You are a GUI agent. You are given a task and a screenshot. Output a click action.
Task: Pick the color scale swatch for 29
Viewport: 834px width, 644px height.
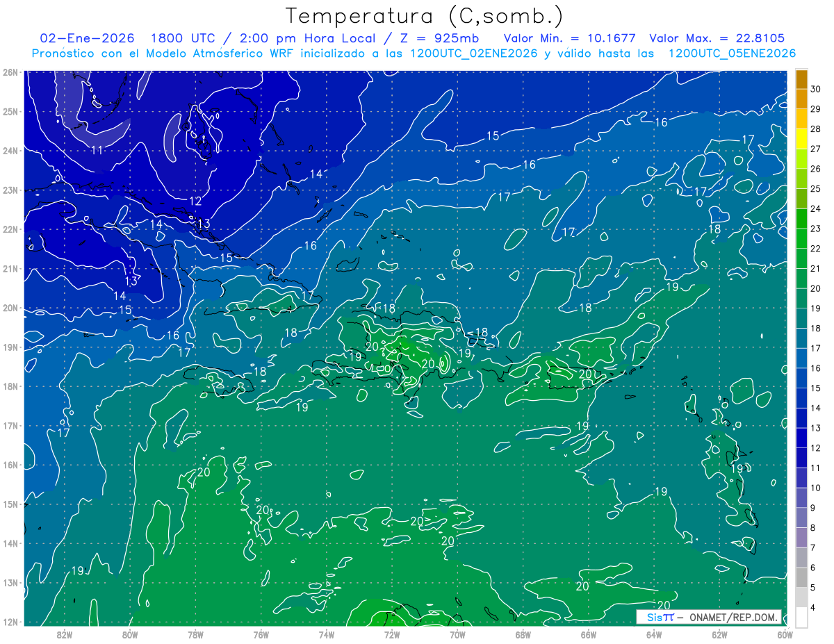(x=801, y=99)
